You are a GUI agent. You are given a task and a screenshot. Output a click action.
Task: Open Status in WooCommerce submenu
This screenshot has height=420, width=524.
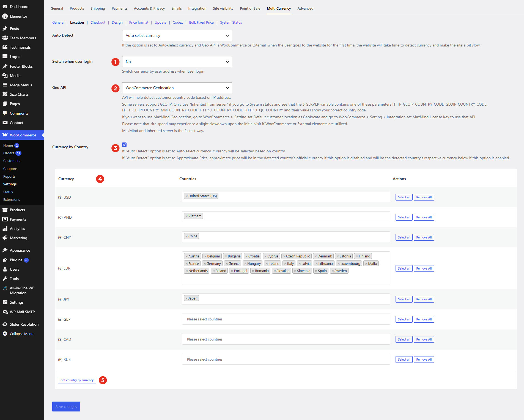(8, 192)
